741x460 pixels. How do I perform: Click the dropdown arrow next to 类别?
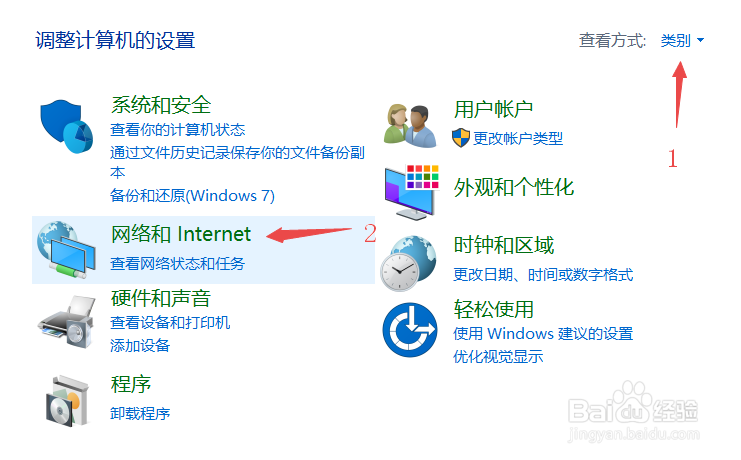(700, 41)
